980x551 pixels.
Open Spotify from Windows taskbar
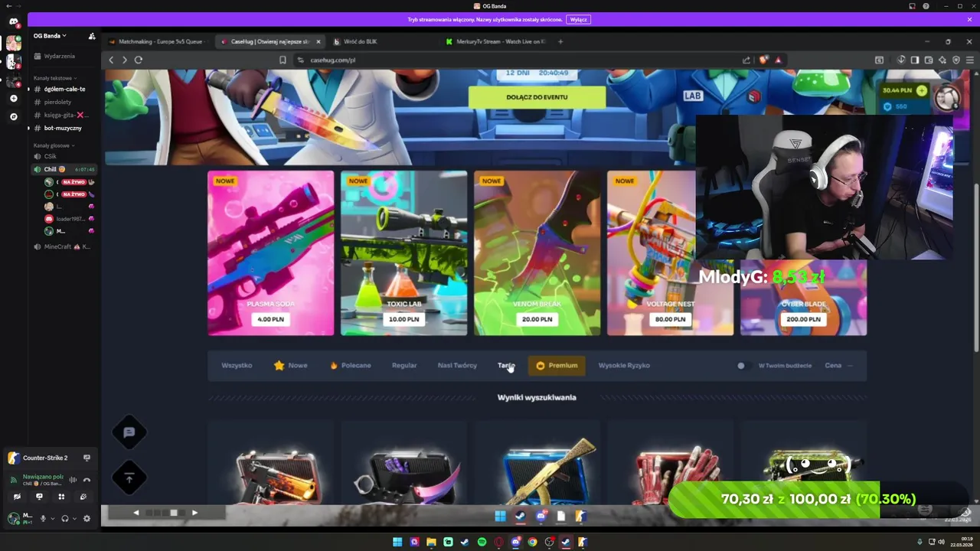482,542
